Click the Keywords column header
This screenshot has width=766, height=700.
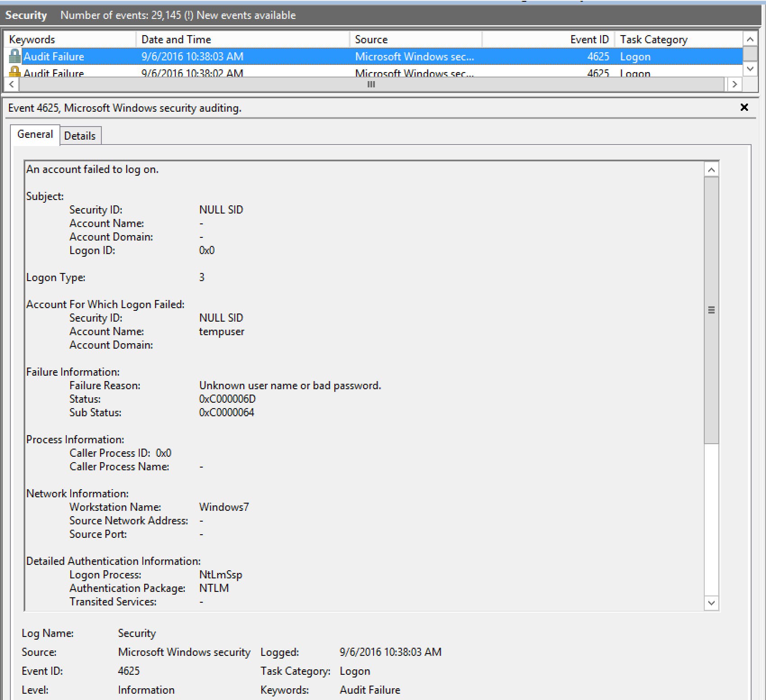(70, 39)
